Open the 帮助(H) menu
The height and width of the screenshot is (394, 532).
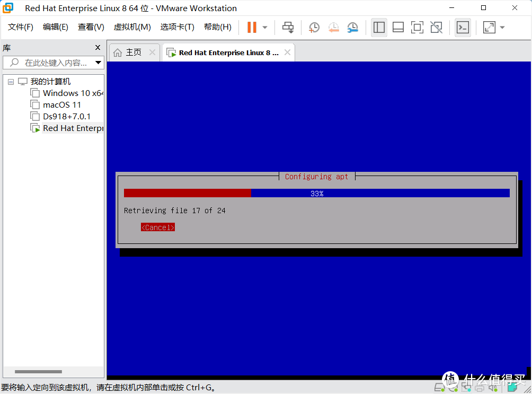pyautogui.click(x=217, y=27)
